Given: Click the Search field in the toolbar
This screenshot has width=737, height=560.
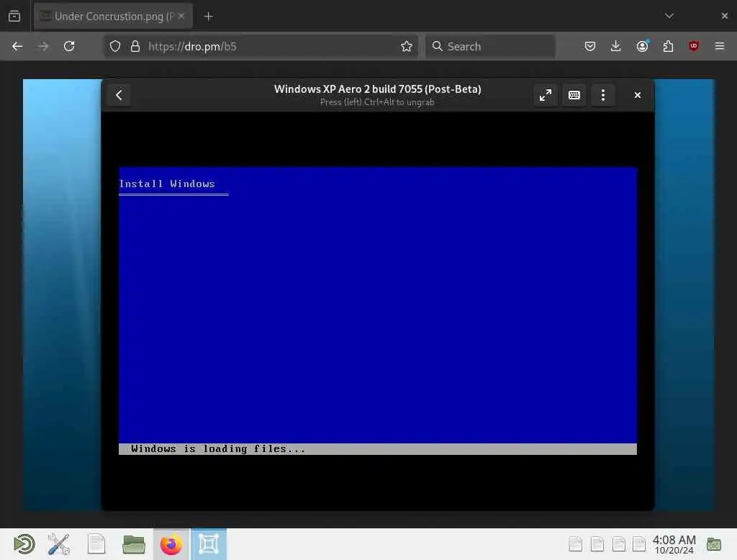Looking at the screenshot, I should point(490,46).
